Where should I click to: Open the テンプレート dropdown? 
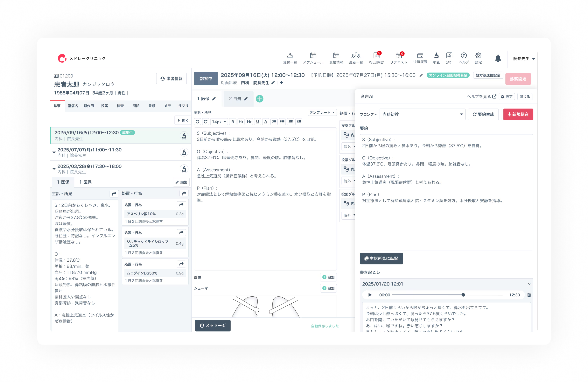(x=322, y=112)
